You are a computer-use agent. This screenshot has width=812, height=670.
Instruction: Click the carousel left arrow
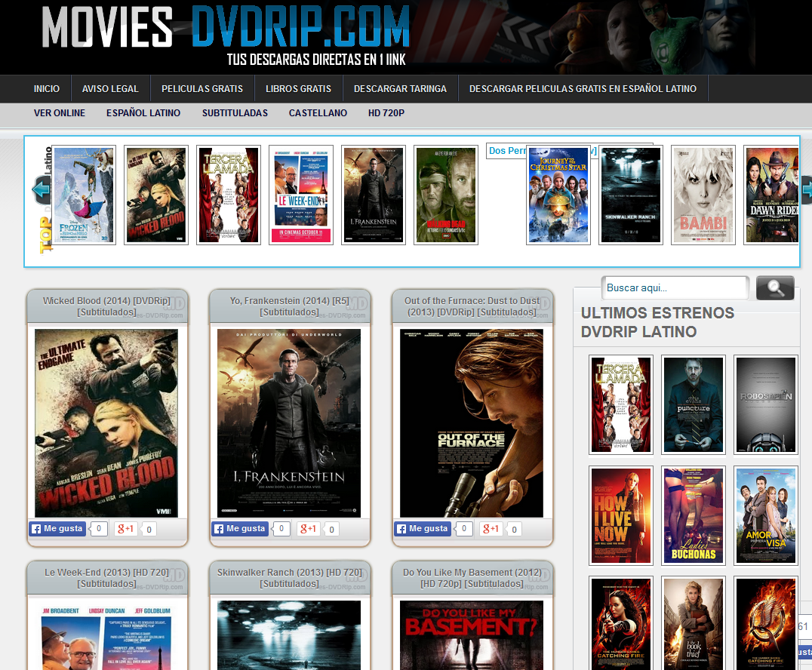[x=42, y=190]
